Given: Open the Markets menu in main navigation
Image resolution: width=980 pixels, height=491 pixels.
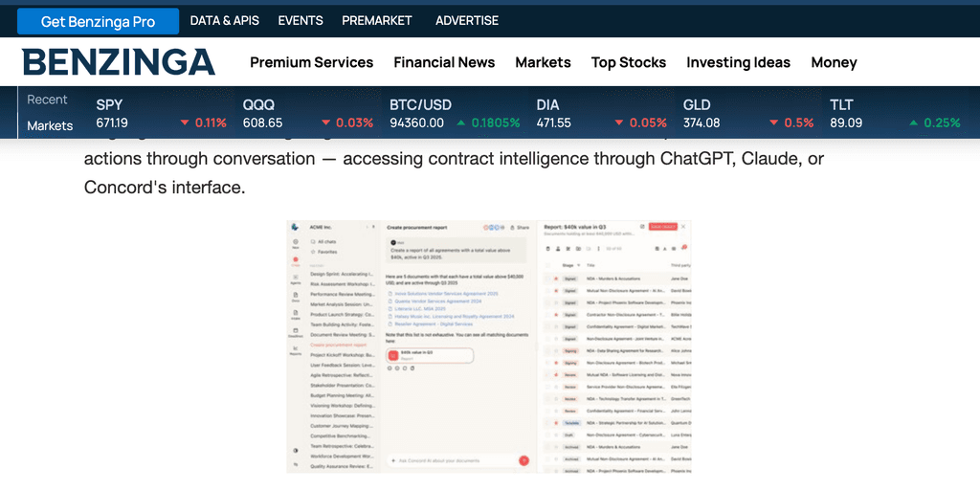Looking at the screenshot, I should 544,62.
